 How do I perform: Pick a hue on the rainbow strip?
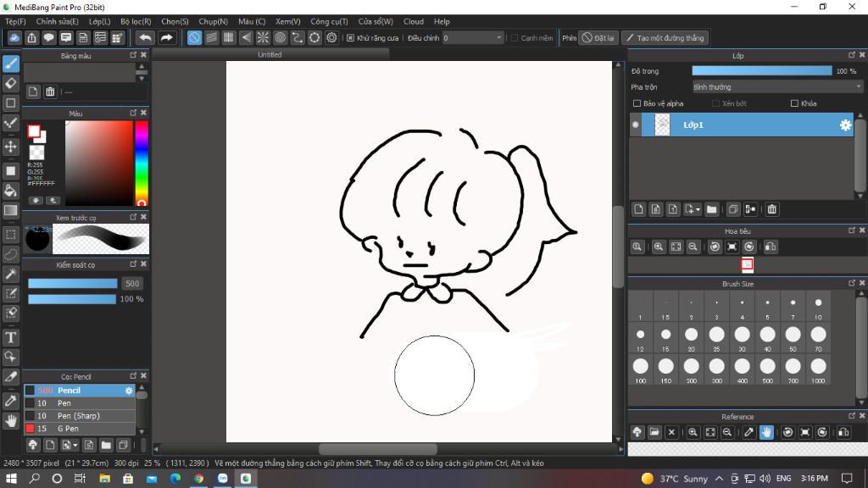[x=142, y=164]
